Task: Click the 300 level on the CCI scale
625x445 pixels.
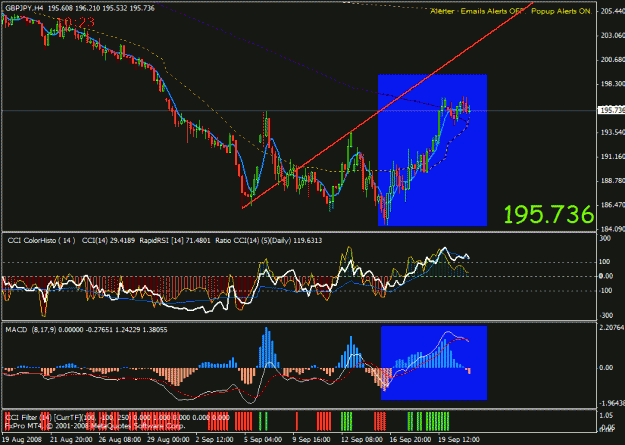Action: pos(605,238)
